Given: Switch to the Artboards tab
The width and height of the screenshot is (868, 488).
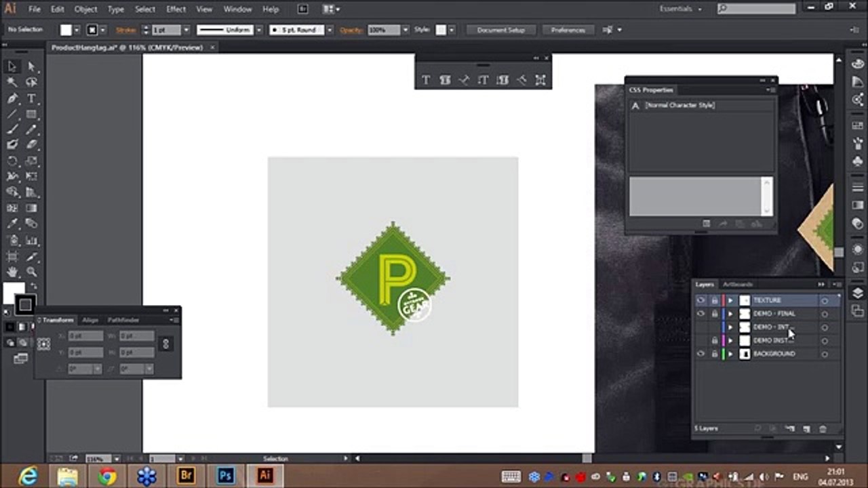Looking at the screenshot, I should (x=737, y=284).
